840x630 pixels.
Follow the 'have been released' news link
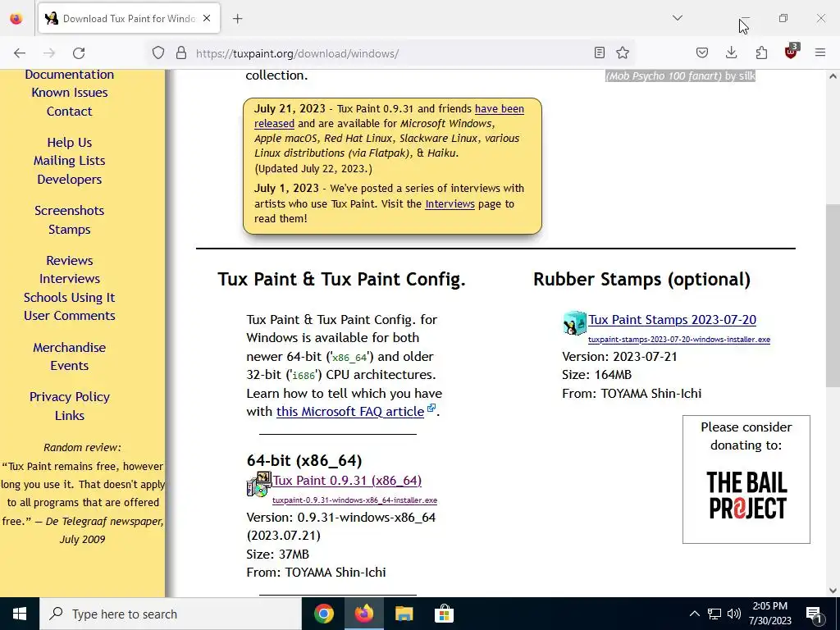tap(500, 109)
